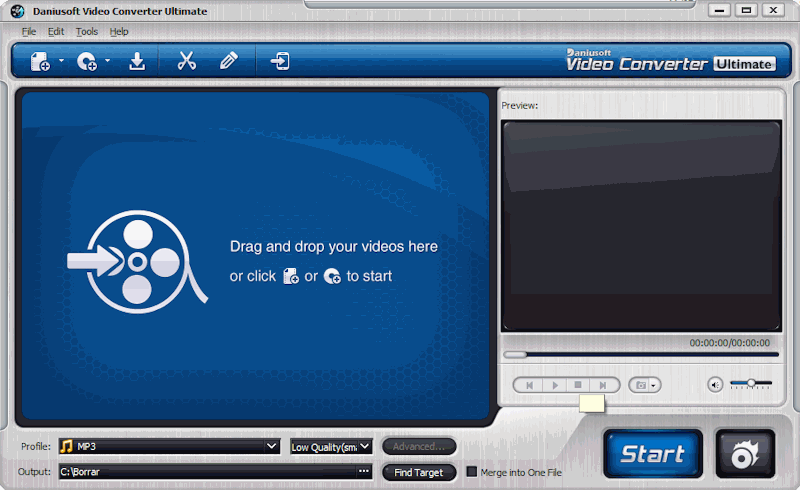Open the pencil Edit tool
Image resolution: width=800 pixels, height=490 pixels.
[229, 61]
